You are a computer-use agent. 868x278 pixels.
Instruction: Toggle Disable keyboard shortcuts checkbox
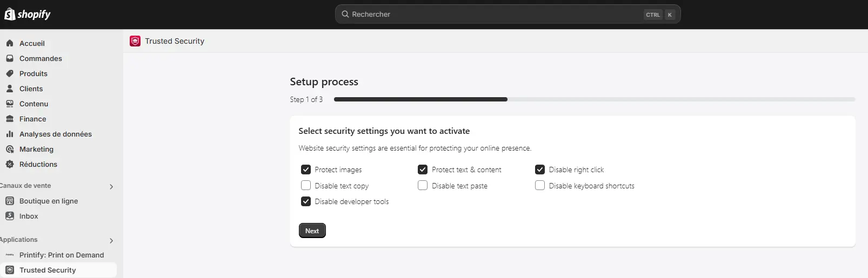540,186
